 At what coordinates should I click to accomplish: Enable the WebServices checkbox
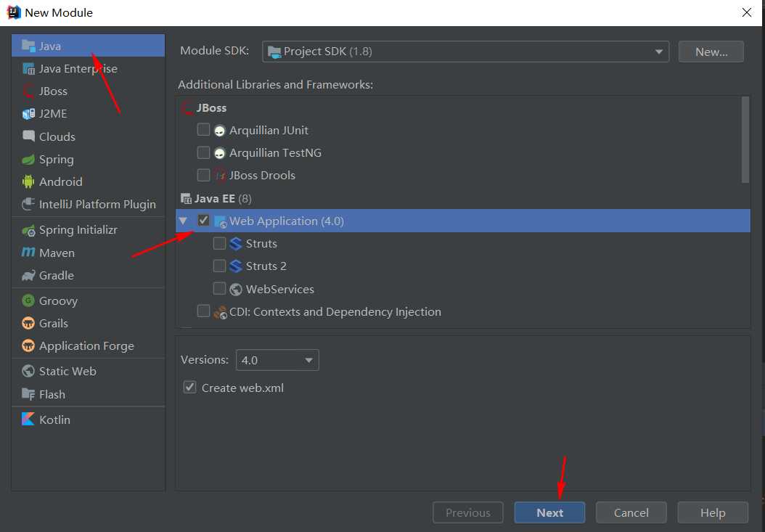(219, 288)
